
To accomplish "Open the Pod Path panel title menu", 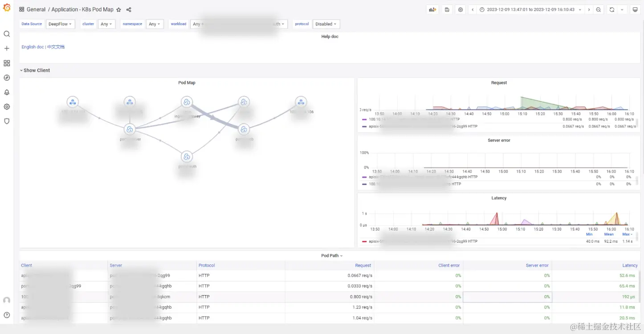I will point(332,256).
